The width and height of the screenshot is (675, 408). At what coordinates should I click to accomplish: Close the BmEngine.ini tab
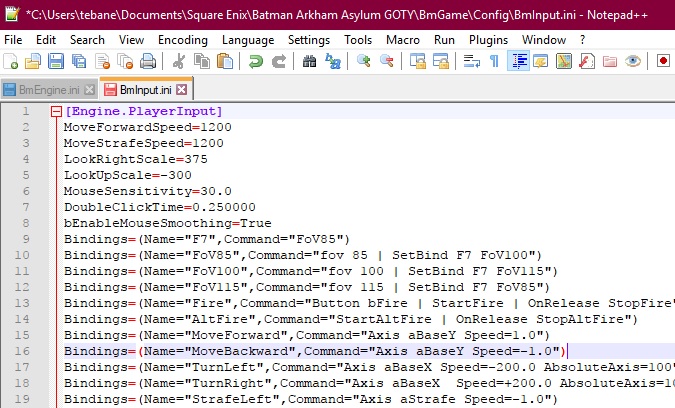90,90
